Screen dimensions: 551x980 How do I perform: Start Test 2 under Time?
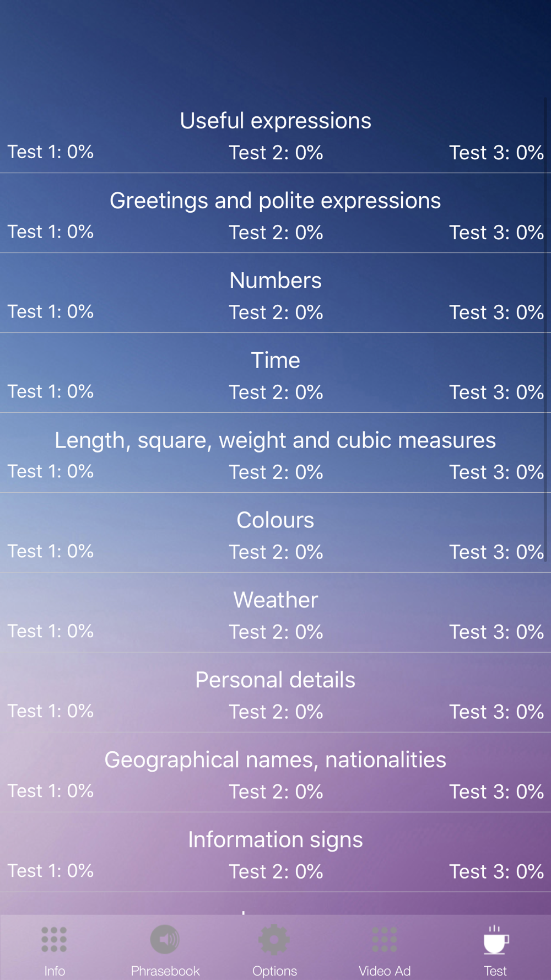click(x=275, y=392)
